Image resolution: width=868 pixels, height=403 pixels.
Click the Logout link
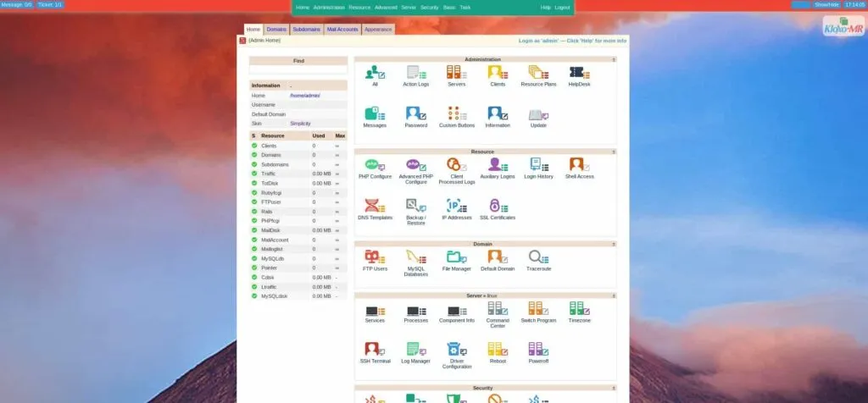pos(562,7)
